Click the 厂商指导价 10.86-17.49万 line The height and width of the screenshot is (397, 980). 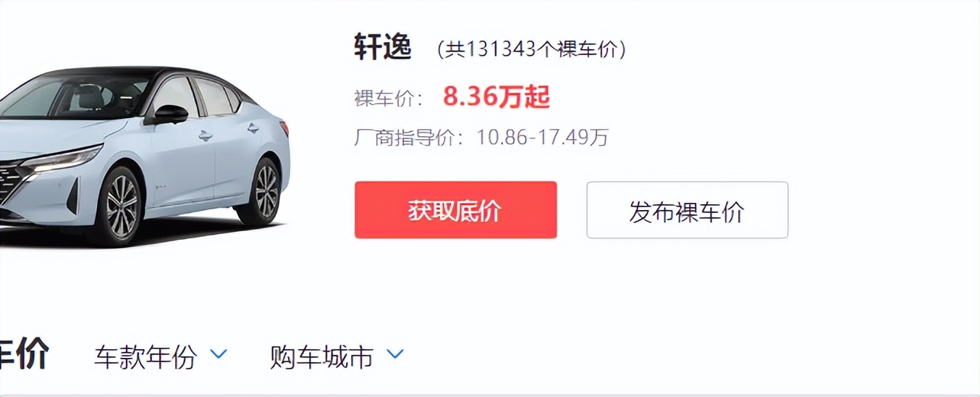click(481, 137)
